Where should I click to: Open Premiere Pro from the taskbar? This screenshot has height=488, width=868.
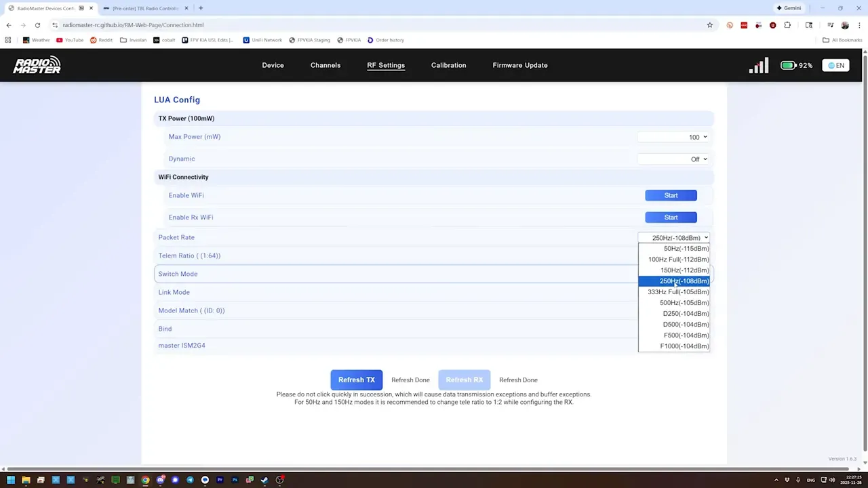click(x=220, y=480)
